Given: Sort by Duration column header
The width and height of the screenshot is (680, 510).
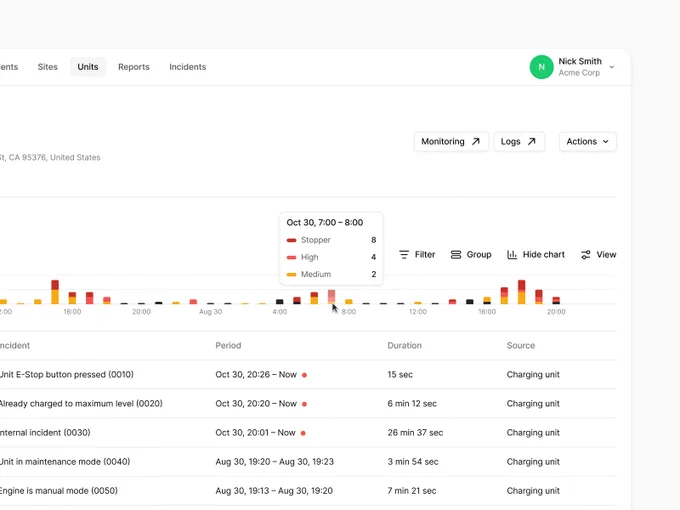Looking at the screenshot, I should [404, 346].
